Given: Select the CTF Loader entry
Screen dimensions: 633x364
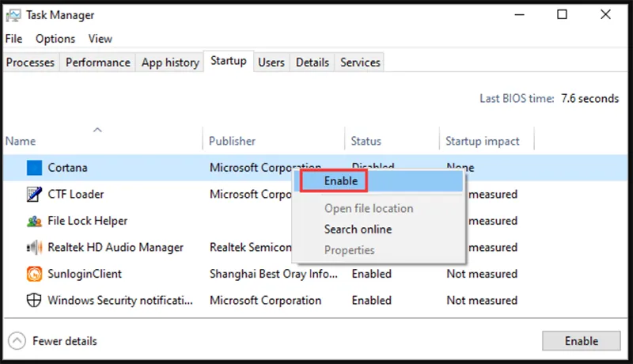Looking at the screenshot, I should point(75,194).
